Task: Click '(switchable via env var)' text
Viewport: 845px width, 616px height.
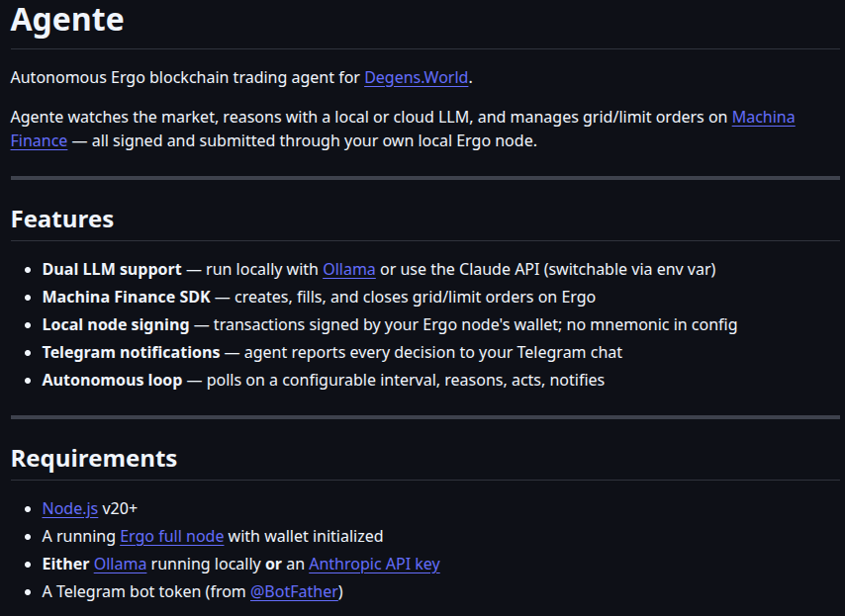Action: pyautogui.click(x=630, y=269)
